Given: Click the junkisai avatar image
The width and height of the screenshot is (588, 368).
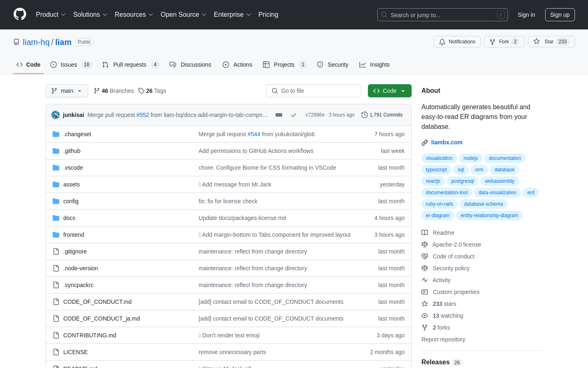Looking at the screenshot, I should [x=56, y=115].
